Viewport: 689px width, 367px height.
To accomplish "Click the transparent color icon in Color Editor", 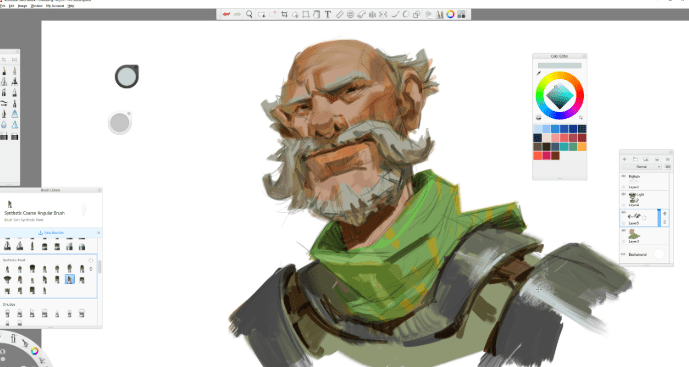I will pyautogui.click(x=539, y=117).
